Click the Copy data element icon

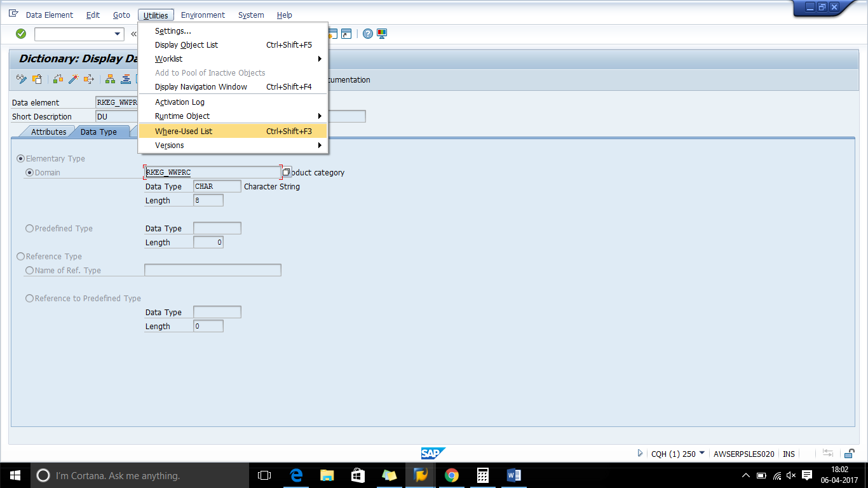point(36,79)
